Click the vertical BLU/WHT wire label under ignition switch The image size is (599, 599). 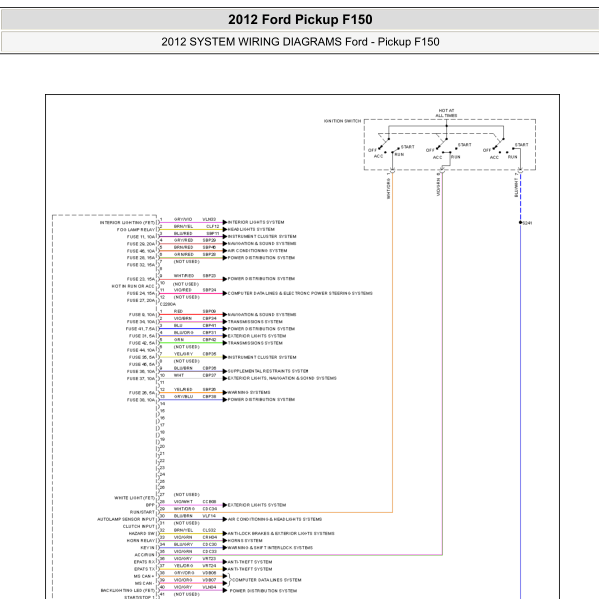516,185
